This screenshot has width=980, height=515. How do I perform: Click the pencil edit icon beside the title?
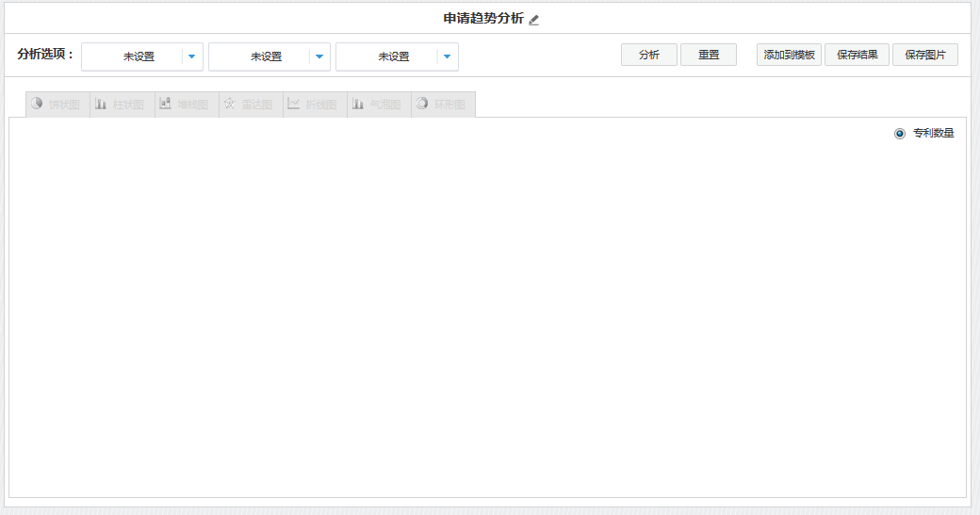(x=534, y=20)
